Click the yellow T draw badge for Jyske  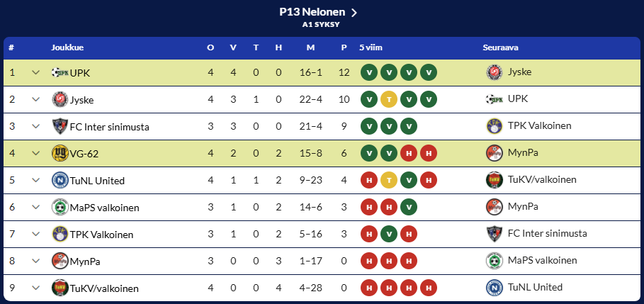tap(388, 99)
